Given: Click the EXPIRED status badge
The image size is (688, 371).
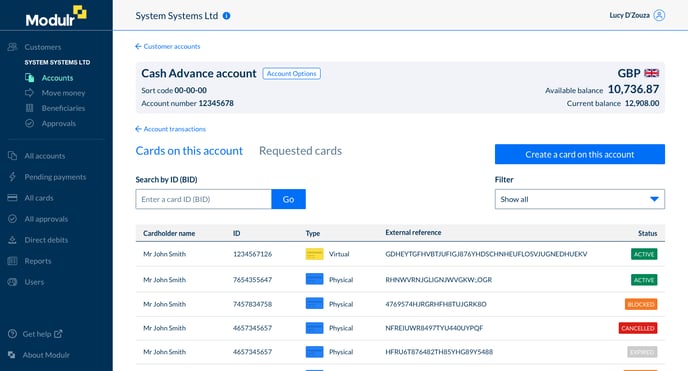Looking at the screenshot, I should pos(642,352).
